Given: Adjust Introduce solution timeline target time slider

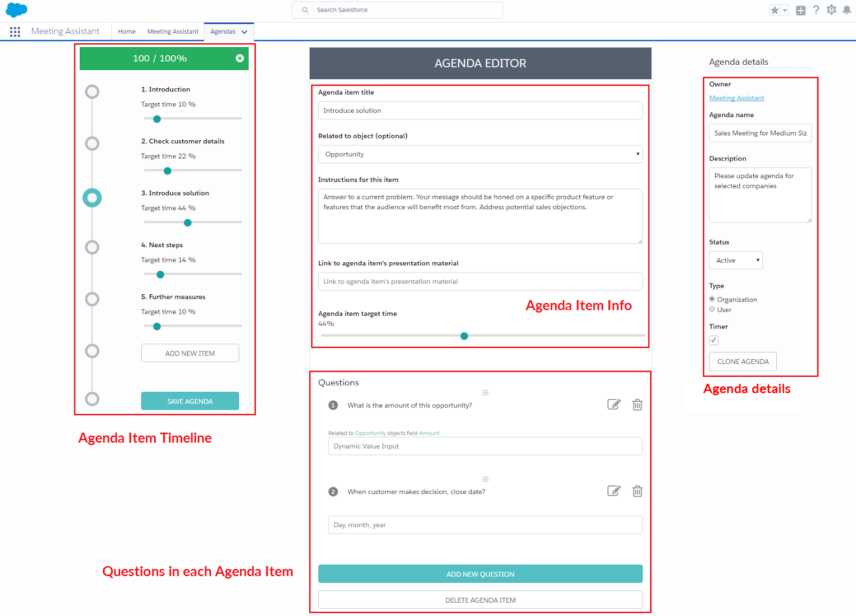Looking at the screenshot, I should pyautogui.click(x=188, y=223).
